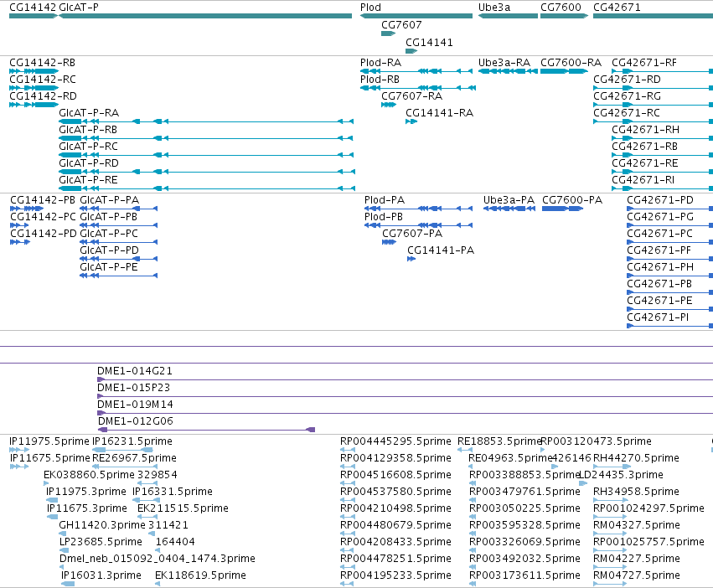Click the RE26967.5prime EST label
The height and width of the screenshot is (588, 713).
[x=134, y=458]
